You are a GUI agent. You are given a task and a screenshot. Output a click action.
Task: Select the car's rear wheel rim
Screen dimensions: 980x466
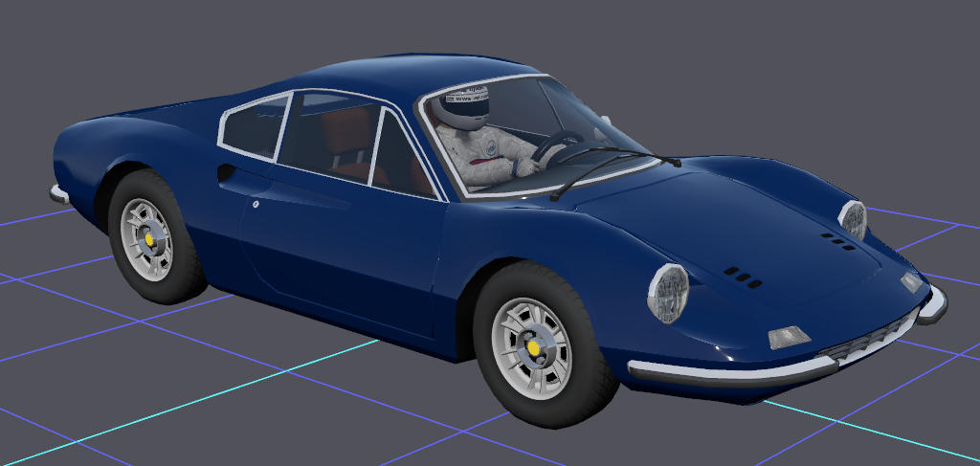coord(147,240)
